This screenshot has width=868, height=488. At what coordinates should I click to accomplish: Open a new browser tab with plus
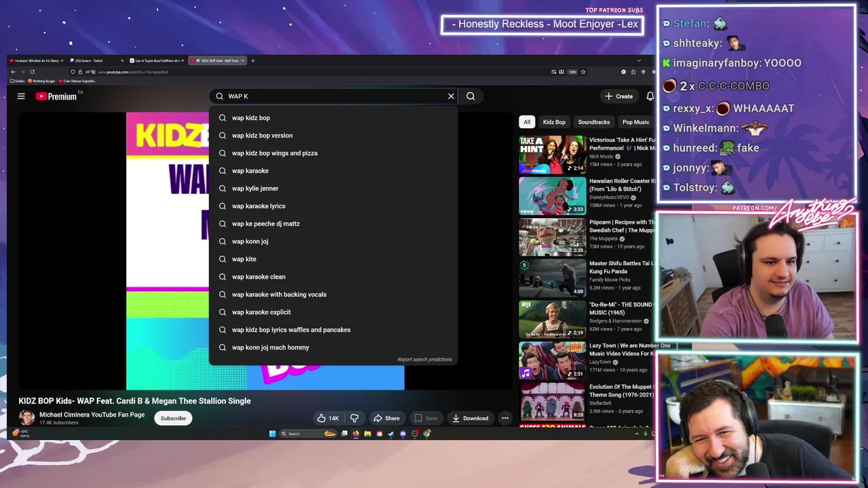coord(253,60)
